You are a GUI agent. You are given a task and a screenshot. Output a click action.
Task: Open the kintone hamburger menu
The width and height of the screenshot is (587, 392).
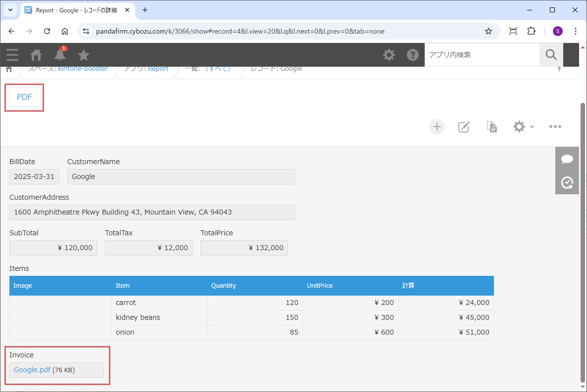pyautogui.click(x=12, y=55)
